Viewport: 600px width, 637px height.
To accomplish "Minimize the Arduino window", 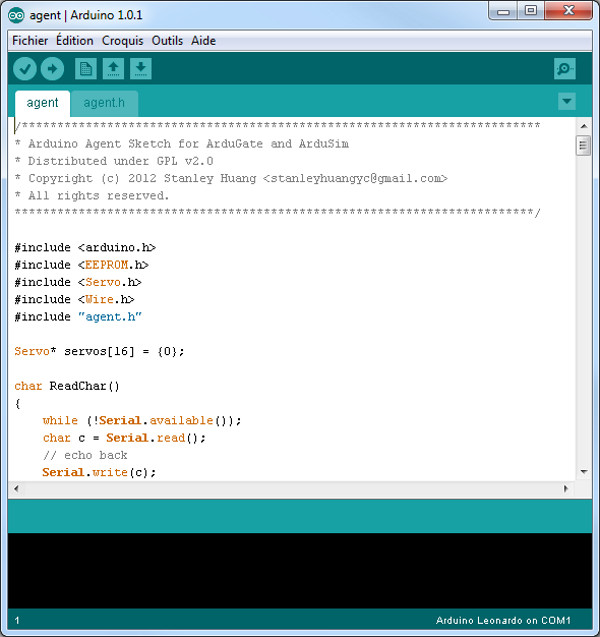I will (x=503, y=11).
